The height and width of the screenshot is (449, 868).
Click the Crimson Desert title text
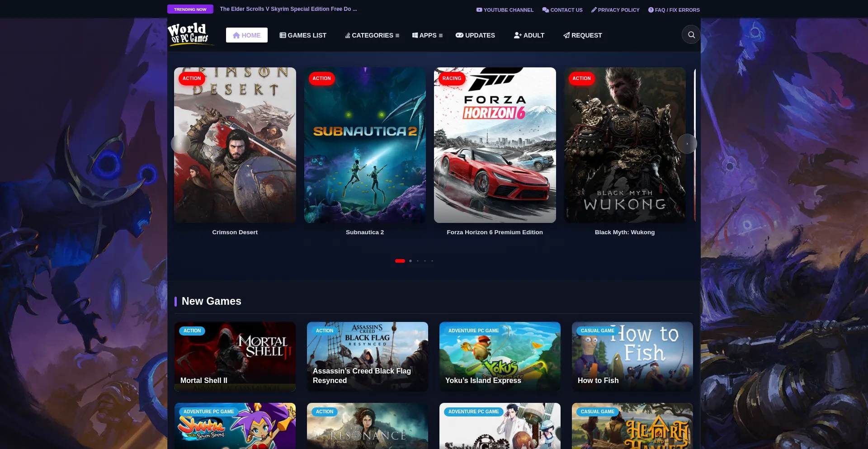(x=235, y=232)
